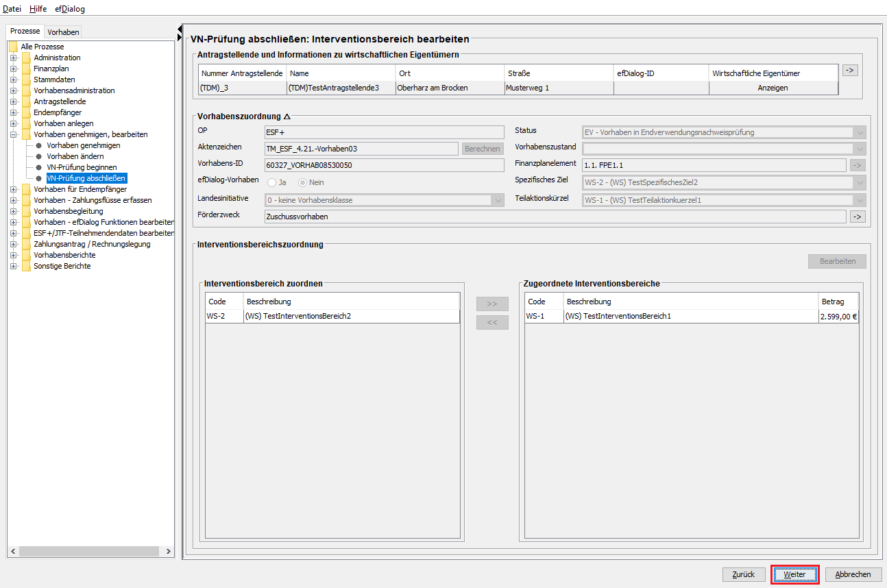The height and width of the screenshot is (588, 887).
Task: Click the Oberharz am Brocken cell
Action: coord(449,88)
